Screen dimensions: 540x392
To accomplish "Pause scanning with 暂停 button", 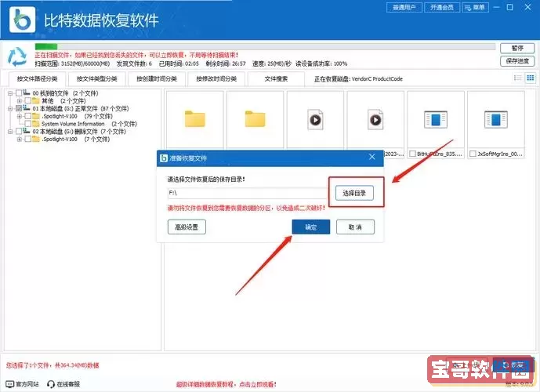I will [517, 48].
